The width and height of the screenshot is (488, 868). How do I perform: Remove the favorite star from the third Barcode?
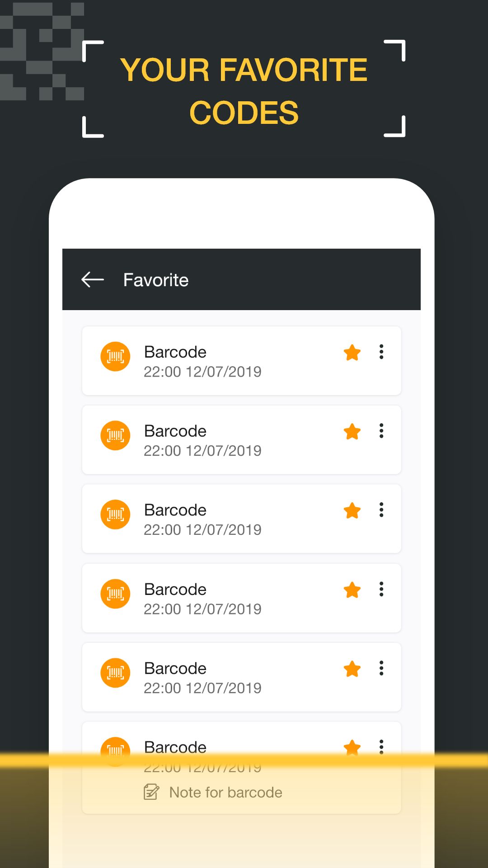[x=352, y=511]
